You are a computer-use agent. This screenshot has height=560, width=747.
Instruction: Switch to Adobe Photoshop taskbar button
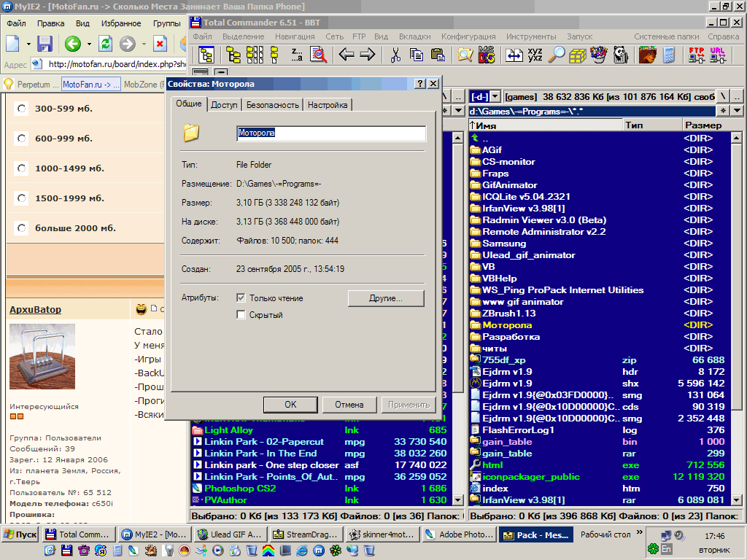[460, 534]
